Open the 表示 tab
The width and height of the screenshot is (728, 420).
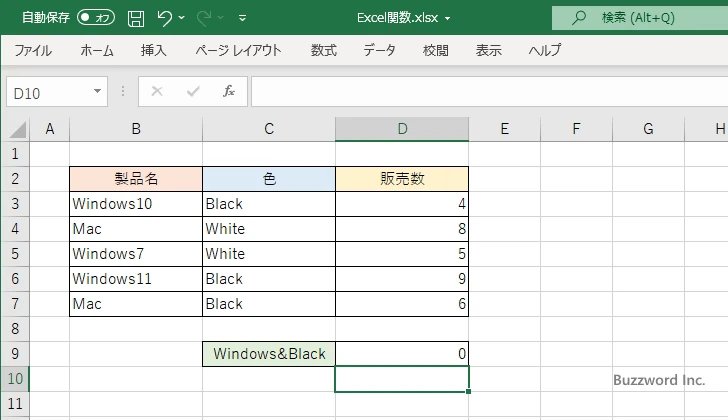[x=488, y=50]
